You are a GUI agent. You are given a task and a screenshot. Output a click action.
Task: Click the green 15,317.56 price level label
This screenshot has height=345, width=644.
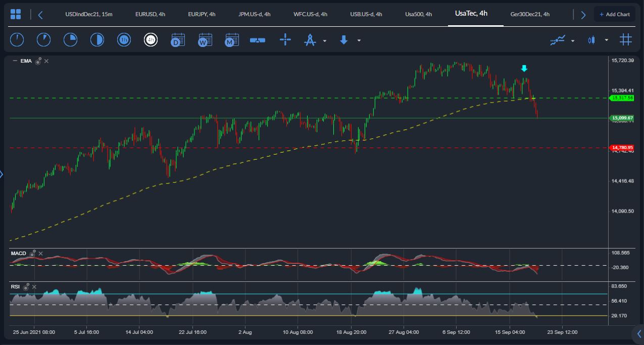[x=622, y=98]
